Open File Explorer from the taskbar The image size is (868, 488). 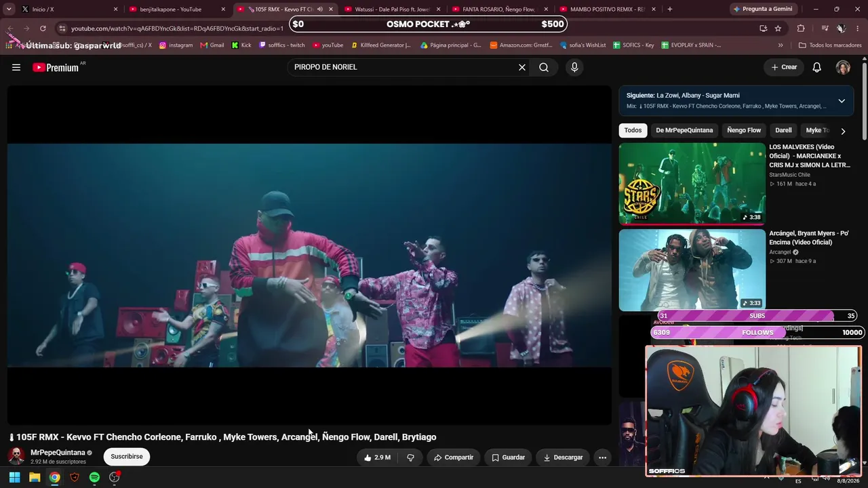[35, 477]
